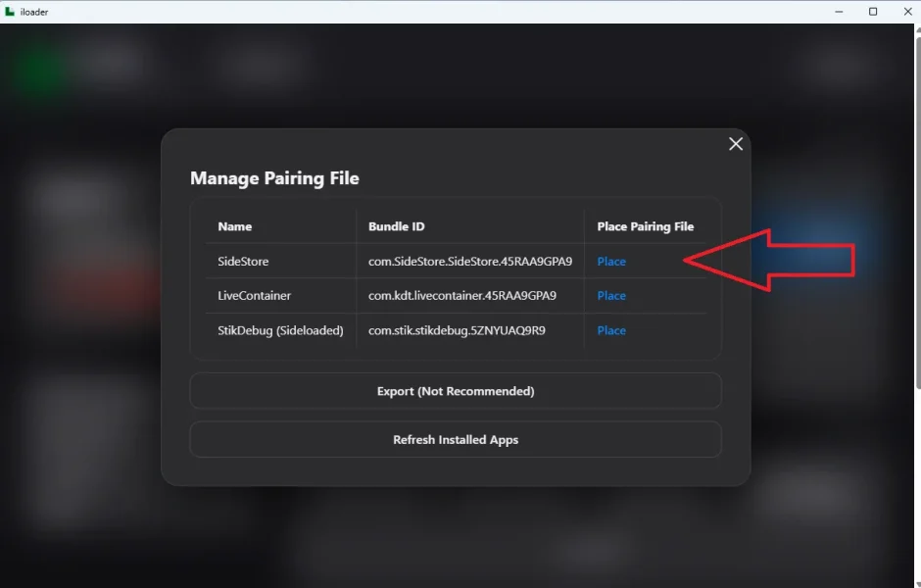The image size is (921, 588).
Task: Minimize the iloader window
Action: 840,12
